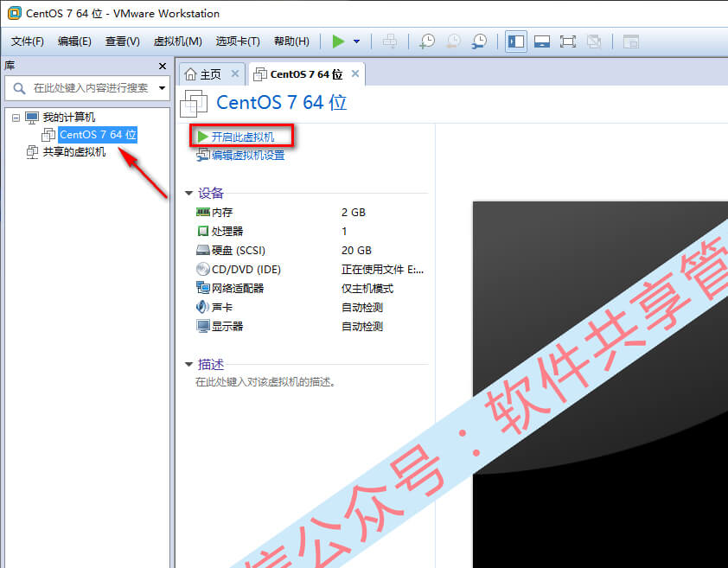Select CentOS 7 64 位 in the library tree
728x568 pixels.
tap(98, 135)
